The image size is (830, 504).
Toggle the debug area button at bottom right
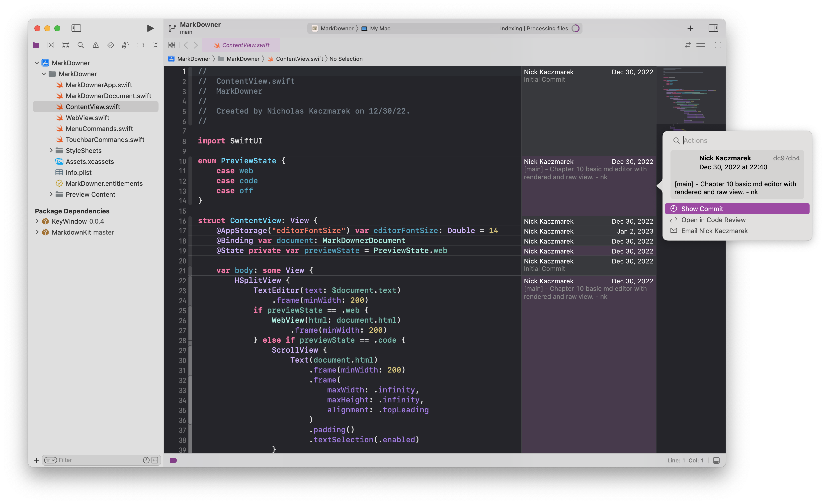[x=717, y=460]
